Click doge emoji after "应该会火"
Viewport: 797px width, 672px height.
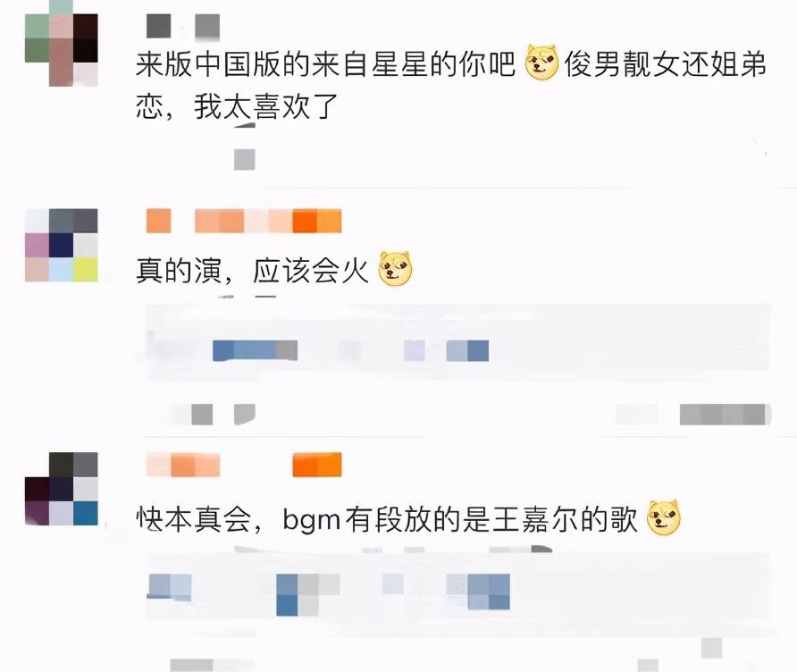[x=396, y=268]
